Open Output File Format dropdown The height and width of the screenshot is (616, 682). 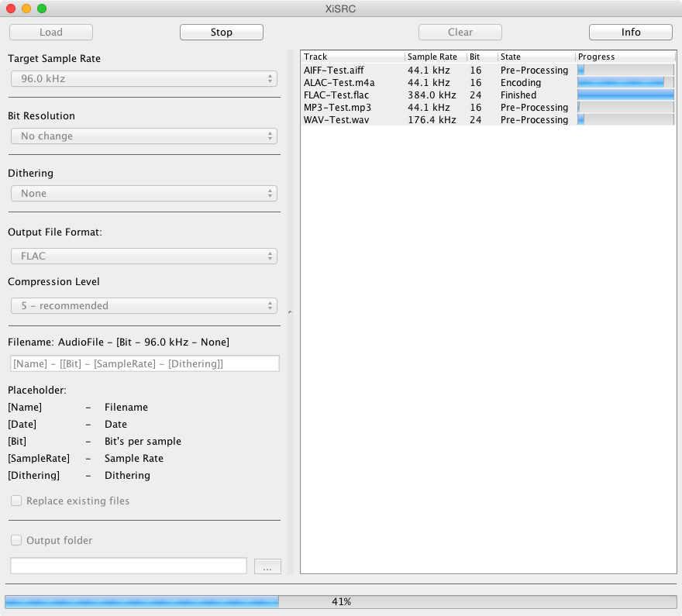pyautogui.click(x=144, y=256)
